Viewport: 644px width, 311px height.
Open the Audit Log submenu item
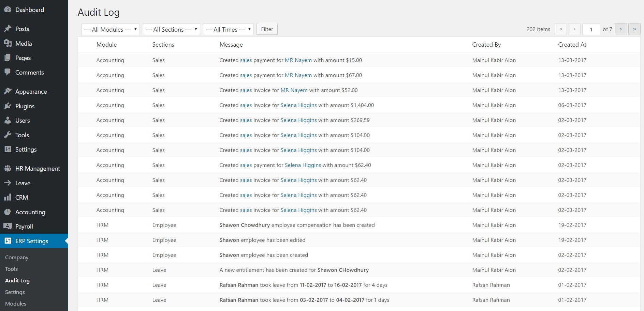pos(17,280)
